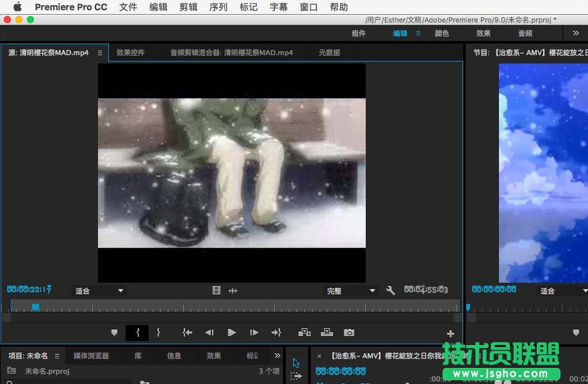Switch to the 元数据 tab
Image resolution: width=588 pixels, height=384 pixels.
(x=329, y=53)
